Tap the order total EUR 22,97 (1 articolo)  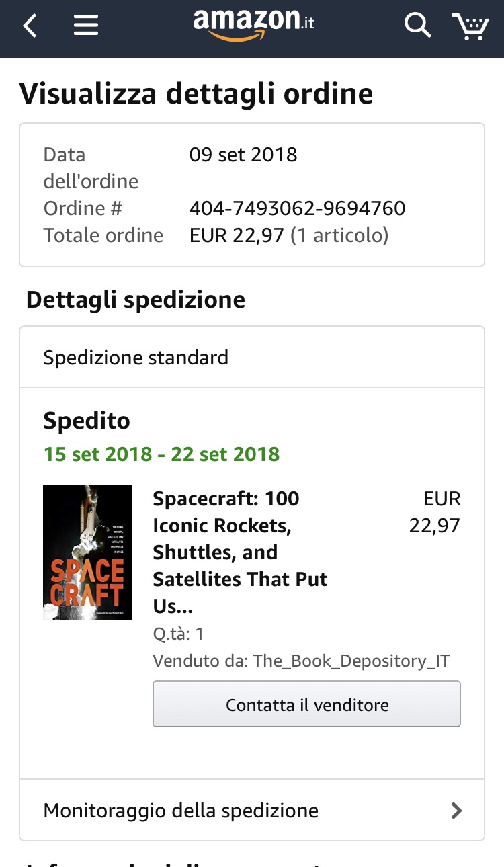point(289,235)
